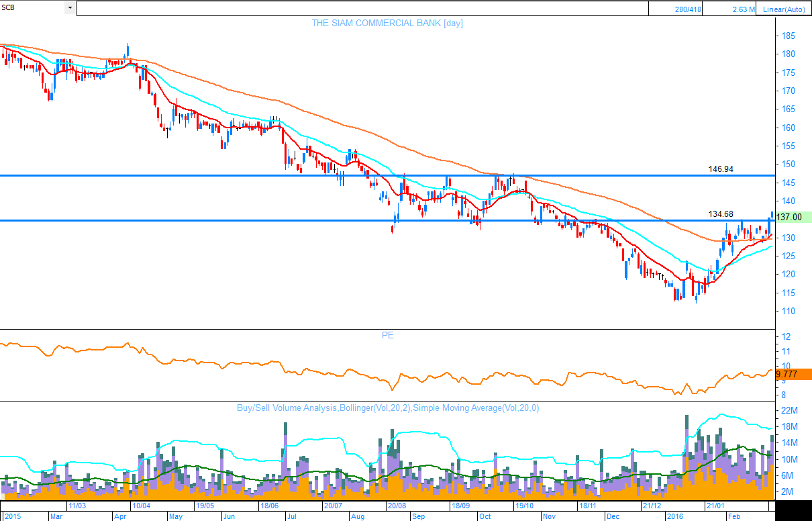Click the Linear(Auto) scale selector

[784, 9]
